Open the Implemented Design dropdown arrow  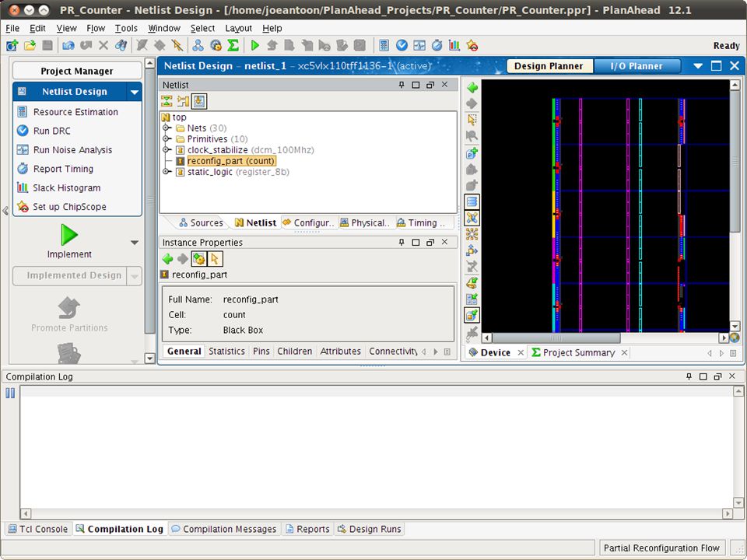click(x=135, y=275)
